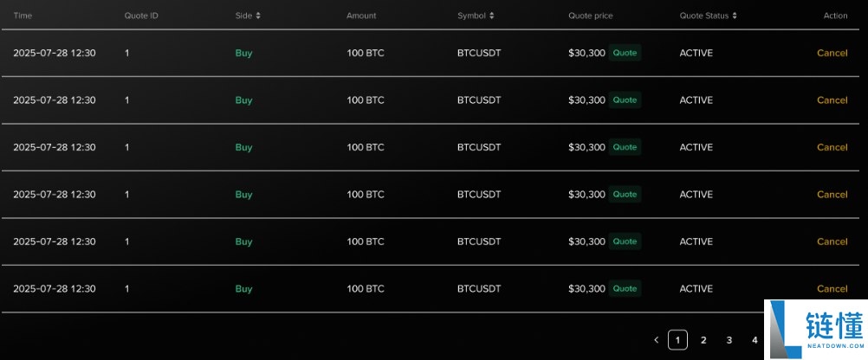
Task: Cancel the last quote in the table
Action: point(832,288)
